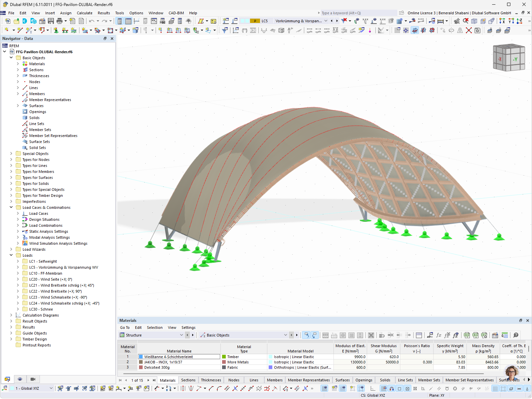Image resolution: width=532 pixels, height=399 pixels.
Task: Click the Save icon in the toolbar
Action: coord(51,21)
